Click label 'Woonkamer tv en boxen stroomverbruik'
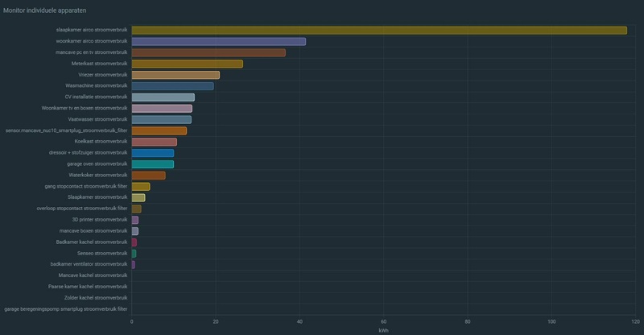This screenshot has height=335, width=644. 85,108
